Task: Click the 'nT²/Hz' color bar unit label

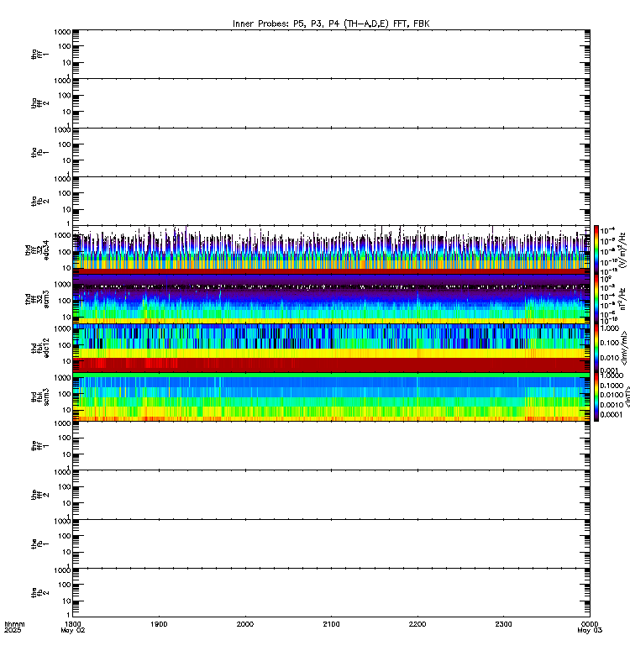Action: [x=623, y=299]
